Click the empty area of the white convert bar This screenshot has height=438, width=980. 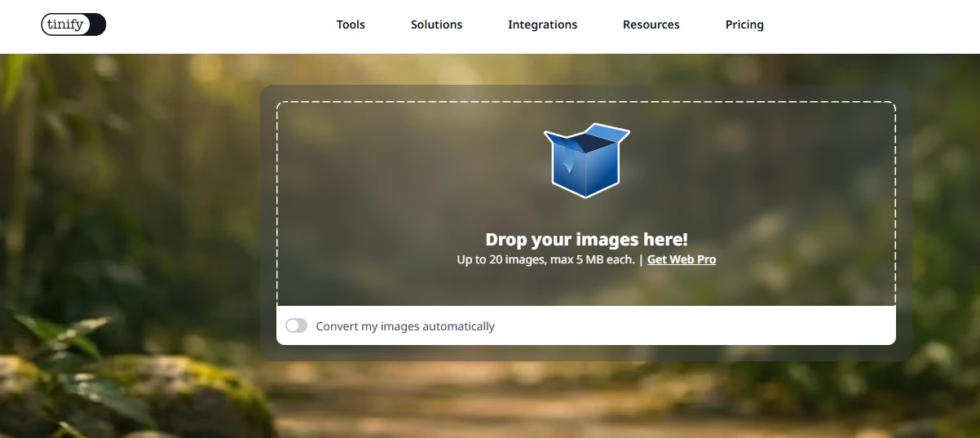pyautogui.click(x=693, y=325)
